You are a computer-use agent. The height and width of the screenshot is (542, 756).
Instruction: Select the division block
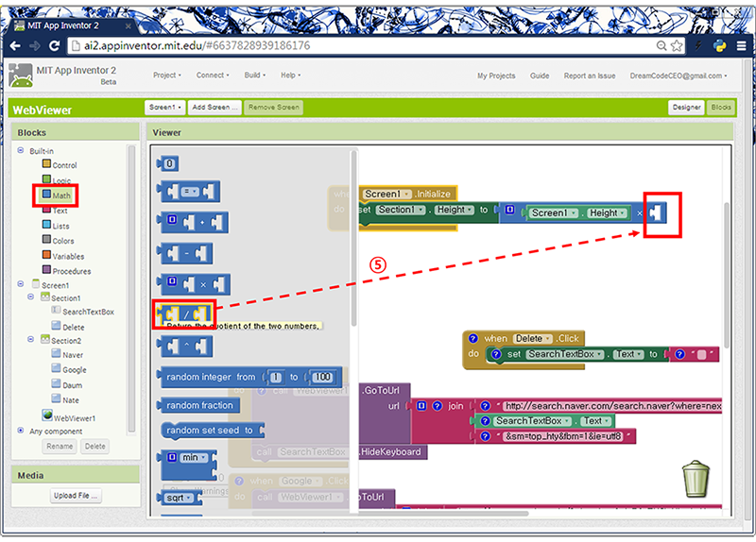click(x=184, y=314)
